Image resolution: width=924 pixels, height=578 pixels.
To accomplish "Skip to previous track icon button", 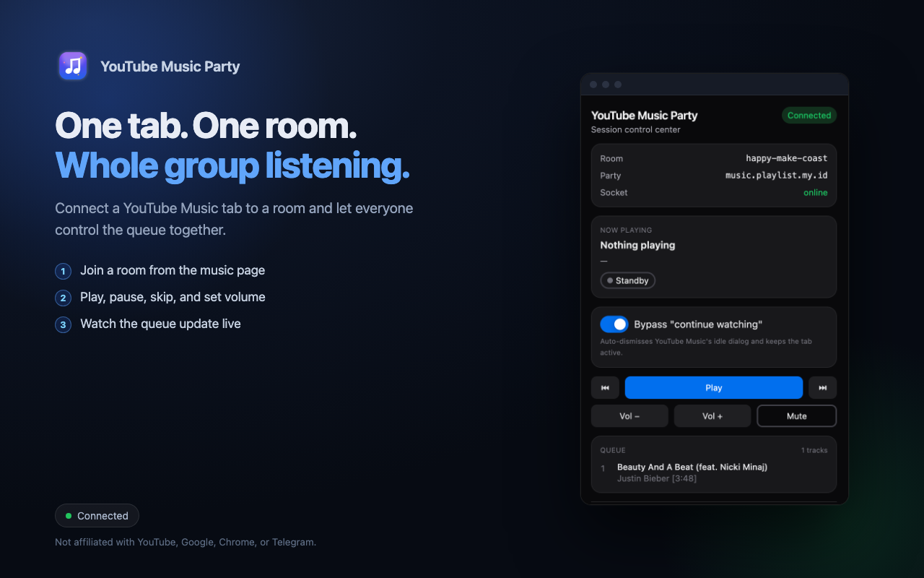I will [x=605, y=388].
